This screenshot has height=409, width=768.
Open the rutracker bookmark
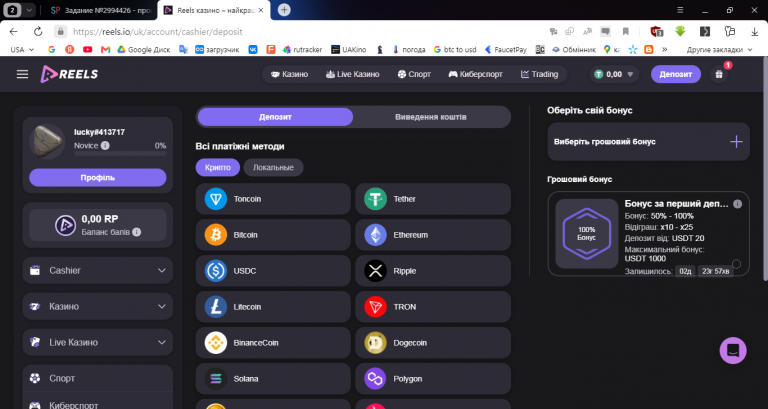point(302,49)
